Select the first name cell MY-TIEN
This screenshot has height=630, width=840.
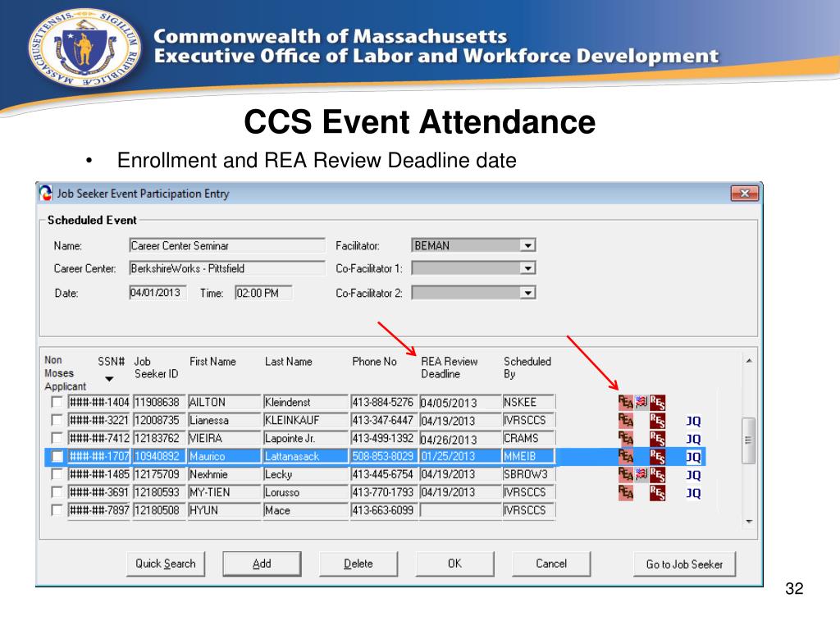[x=224, y=492]
